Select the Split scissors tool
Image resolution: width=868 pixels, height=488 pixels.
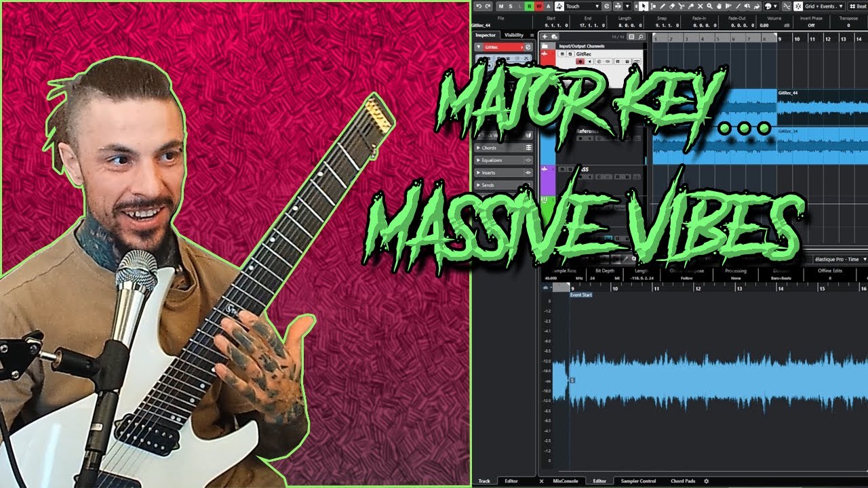682,6
